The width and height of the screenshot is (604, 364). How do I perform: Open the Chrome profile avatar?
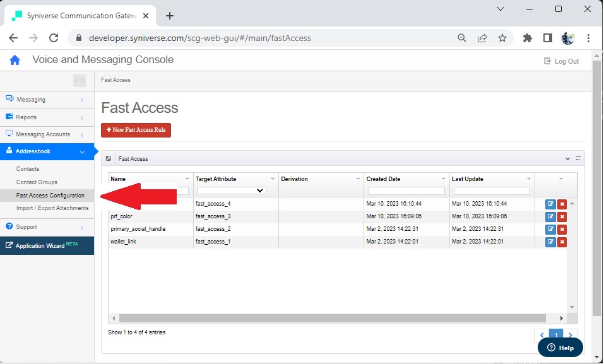tap(568, 38)
